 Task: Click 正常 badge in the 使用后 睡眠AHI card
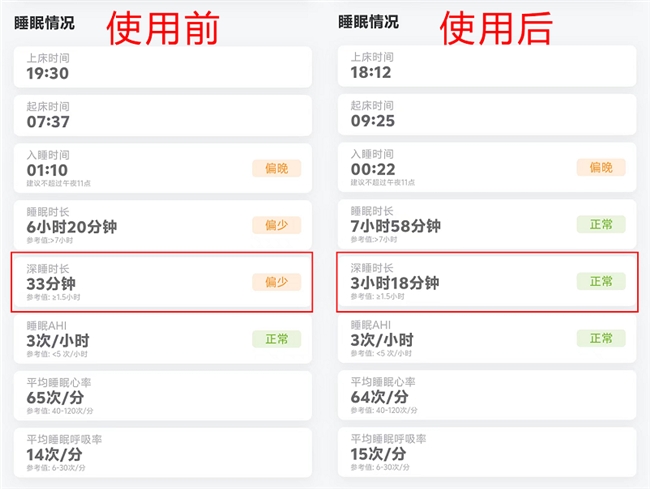click(x=600, y=339)
